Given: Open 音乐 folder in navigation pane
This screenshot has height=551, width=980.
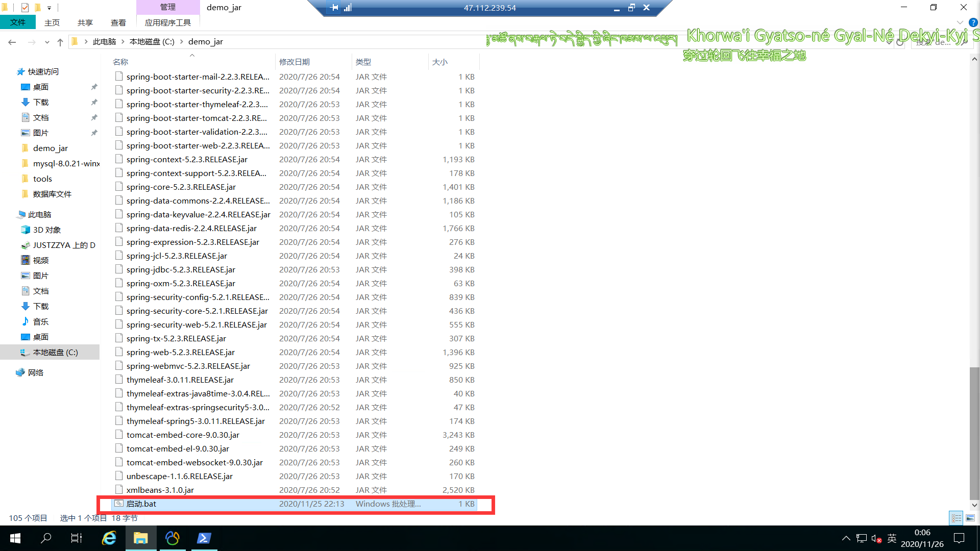Looking at the screenshot, I should coord(41,322).
